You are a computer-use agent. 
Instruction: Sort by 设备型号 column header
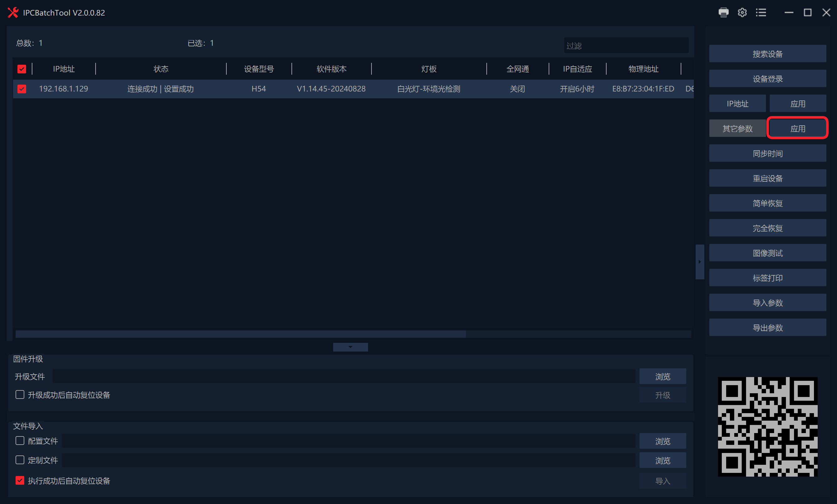pyautogui.click(x=259, y=69)
